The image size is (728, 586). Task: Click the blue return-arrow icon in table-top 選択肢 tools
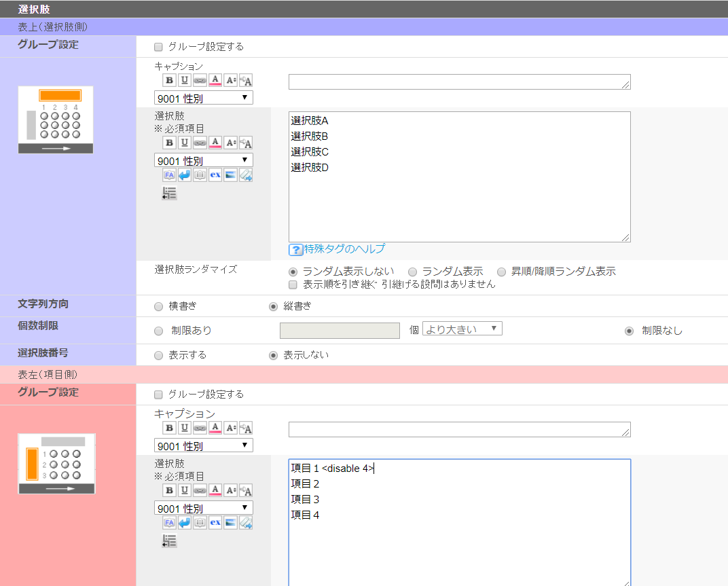click(185, 175)
